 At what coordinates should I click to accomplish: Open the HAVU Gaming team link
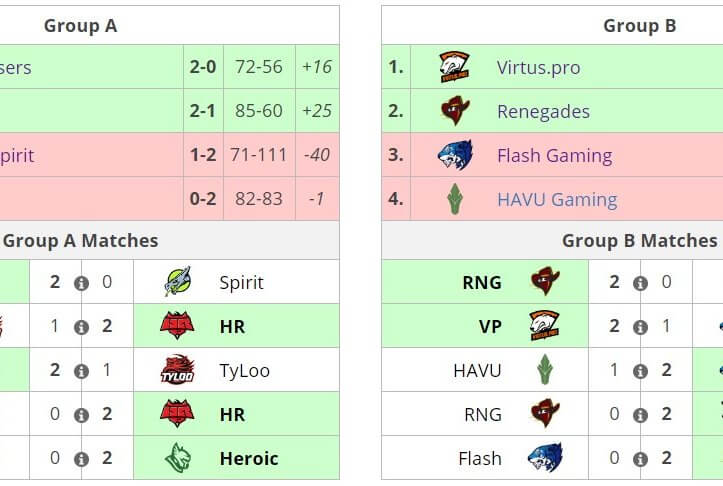(556, 199)
